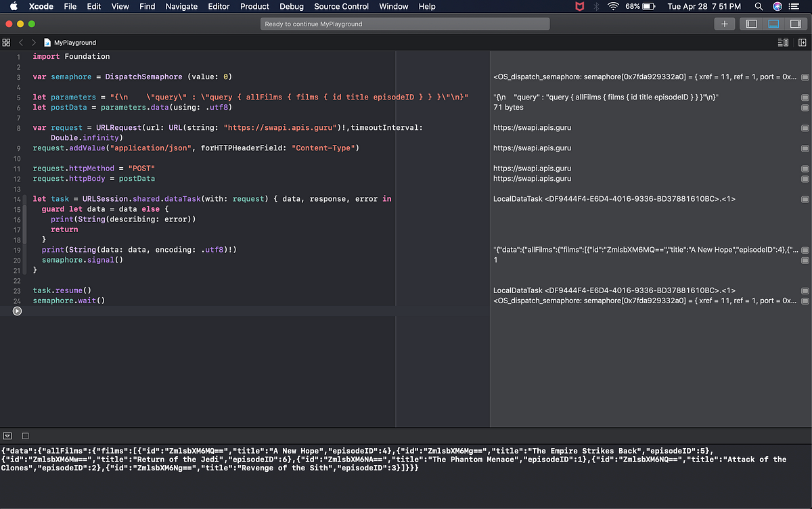The height and width of the screenshot is (509, 812).
Task: Run the playground via the gutter play button
Action: [17, 311]
